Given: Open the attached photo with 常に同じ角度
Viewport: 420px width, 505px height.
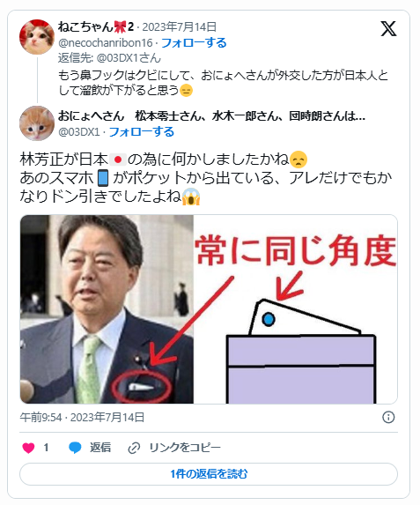Looking at the screenshot, I should (x=209, y=309).
